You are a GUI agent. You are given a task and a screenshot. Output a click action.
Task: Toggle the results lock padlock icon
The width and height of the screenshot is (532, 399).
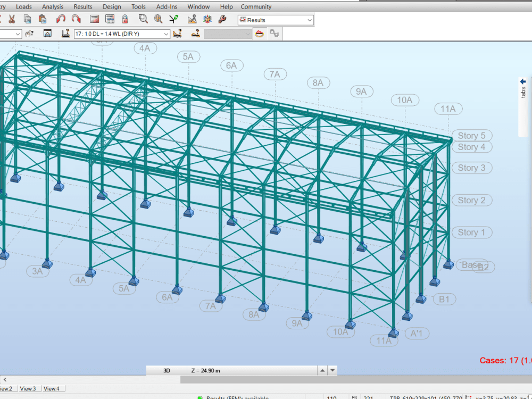pyautogui.click(x=125, y=19)
